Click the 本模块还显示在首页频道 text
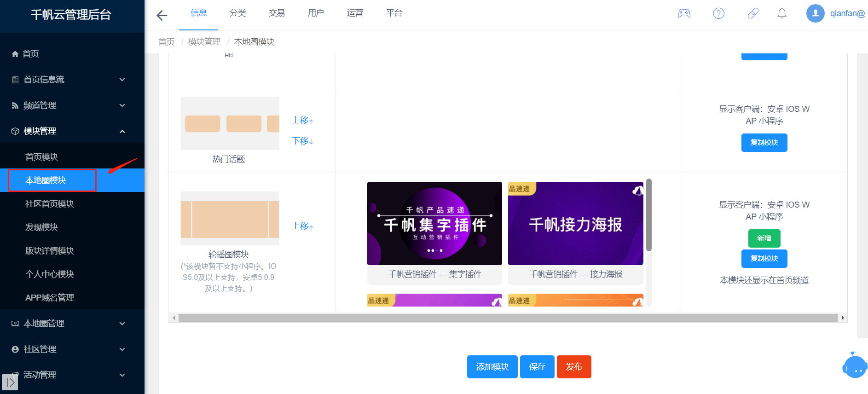This screenshot has height=394, width=868. (x=764, y=280)
